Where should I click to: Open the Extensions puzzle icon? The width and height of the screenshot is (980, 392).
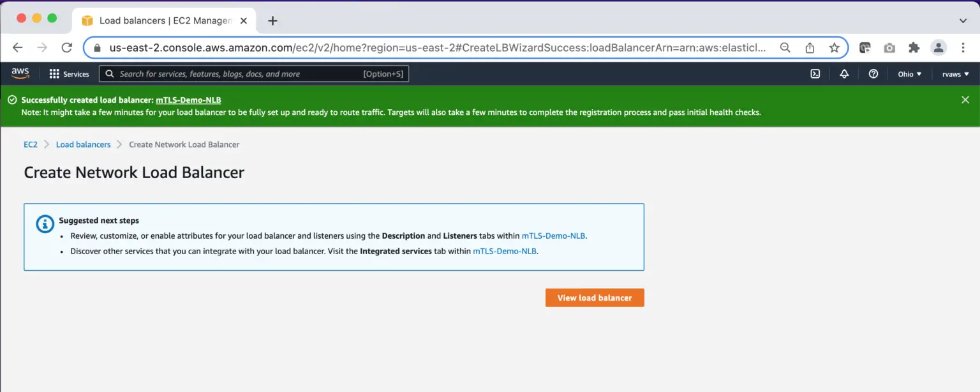[x=914, y=47]
